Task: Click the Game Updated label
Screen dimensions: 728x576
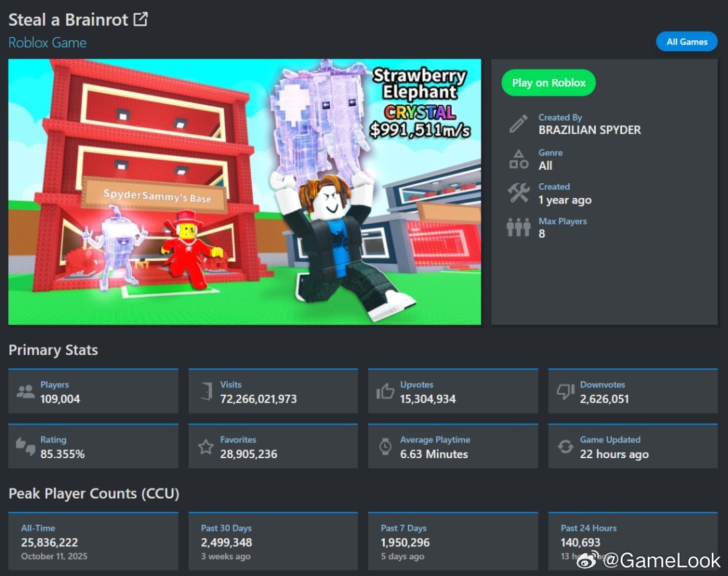Action: click(609, 439)
